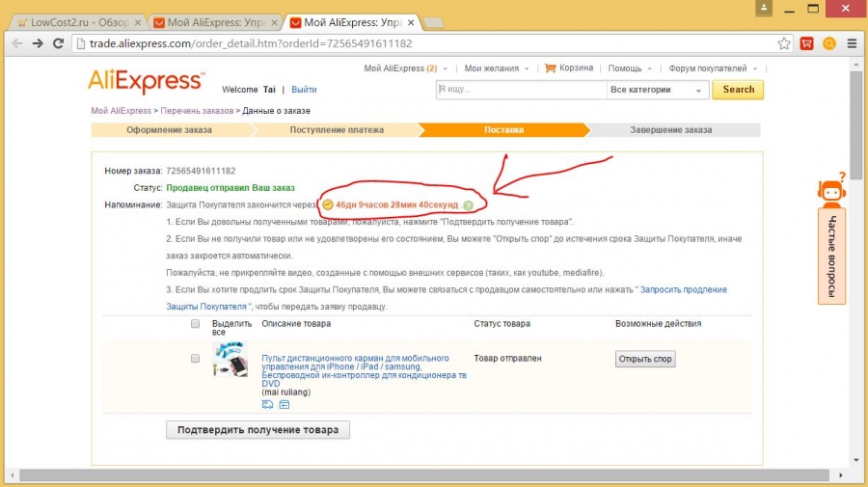Click the AliExpress logo
The width and height of the screenshot is (868, 487).
tap(146, 81)
